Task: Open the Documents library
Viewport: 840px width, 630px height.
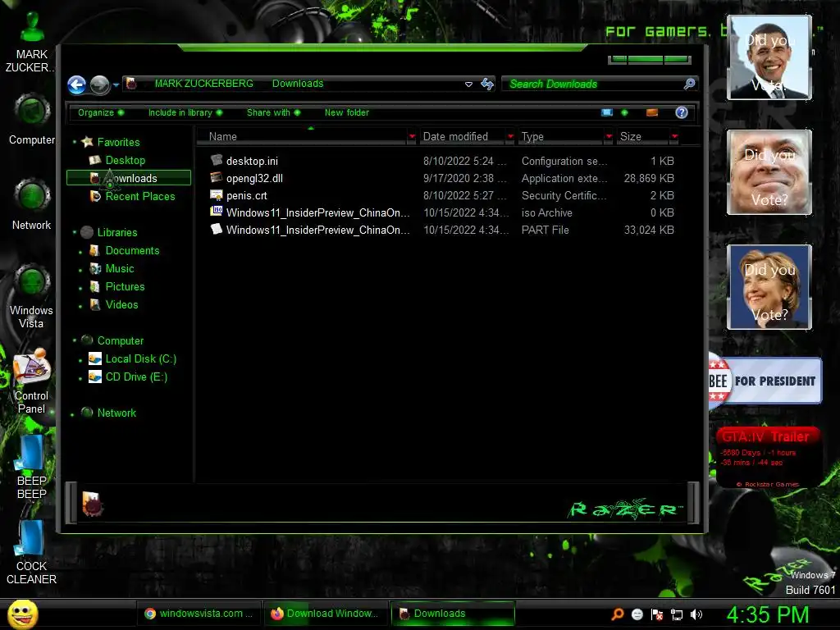Action: click(132, 251)
